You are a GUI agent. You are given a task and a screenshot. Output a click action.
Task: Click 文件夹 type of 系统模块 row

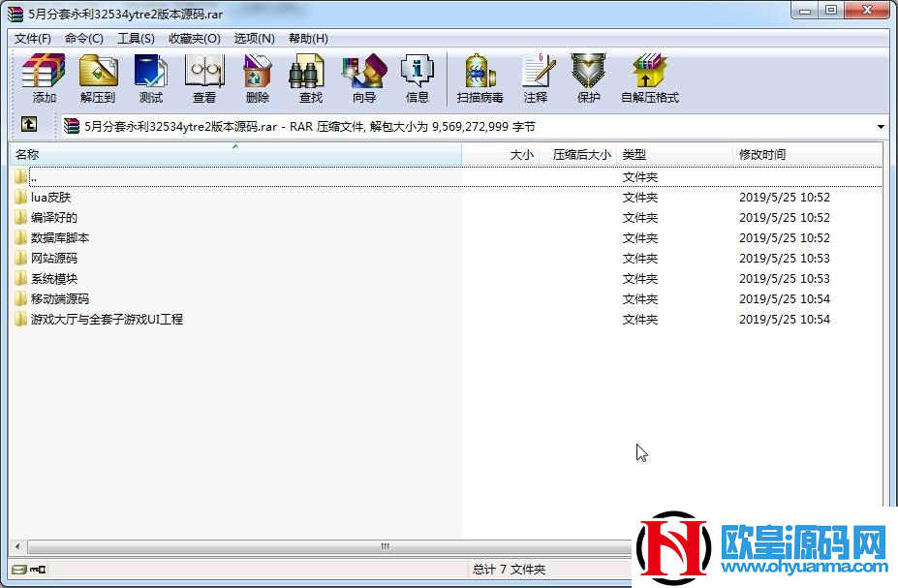point(639,279)
